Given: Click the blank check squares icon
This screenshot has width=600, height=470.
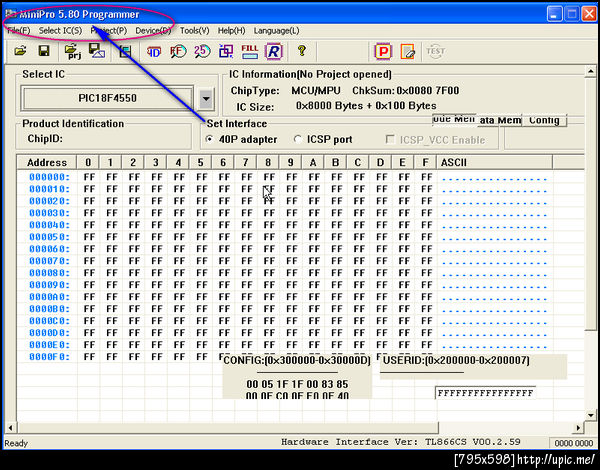Looking at the screenshot, I should pyautogui.click(x=226, y=51).
